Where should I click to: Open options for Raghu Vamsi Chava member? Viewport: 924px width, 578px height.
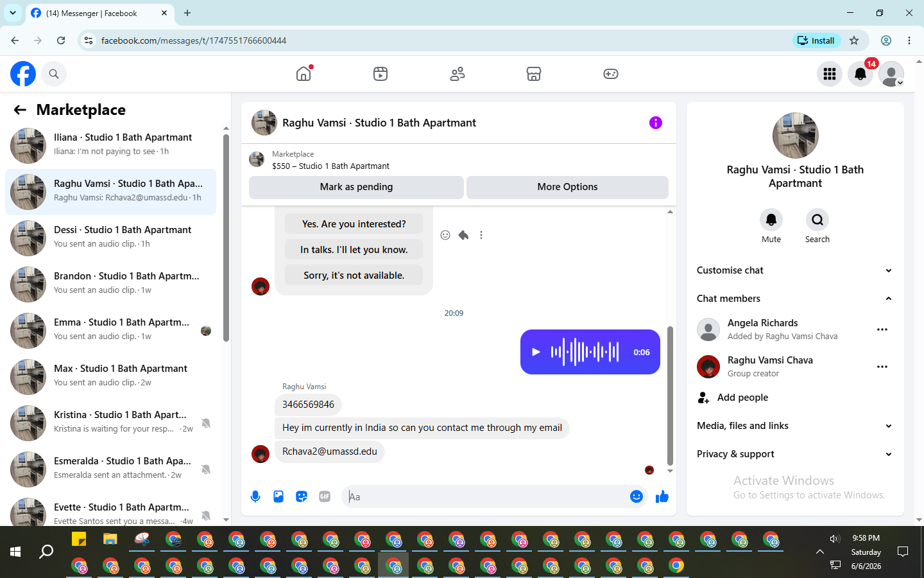pos(882,367)
